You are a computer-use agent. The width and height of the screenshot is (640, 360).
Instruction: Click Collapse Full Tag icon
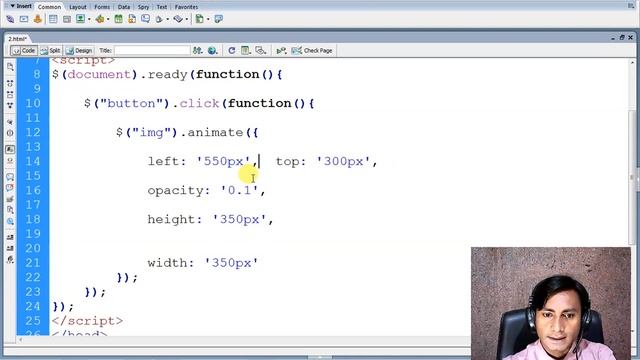[10, 83]
